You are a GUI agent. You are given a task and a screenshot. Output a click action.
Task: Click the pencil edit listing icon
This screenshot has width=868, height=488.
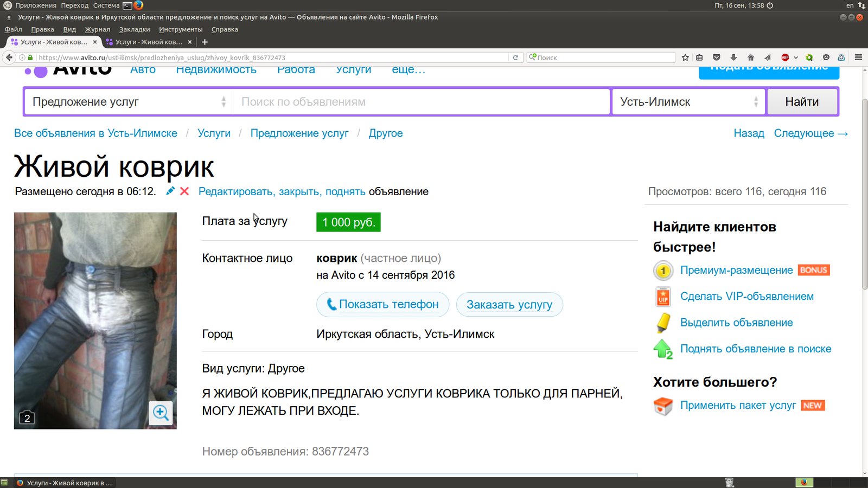170,191
